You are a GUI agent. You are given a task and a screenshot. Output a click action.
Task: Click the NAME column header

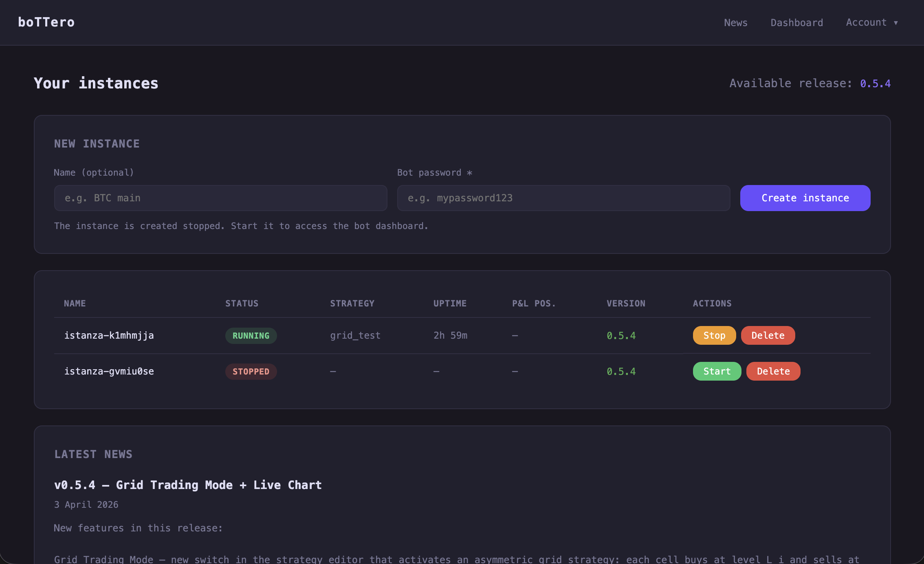coord(75,303)
